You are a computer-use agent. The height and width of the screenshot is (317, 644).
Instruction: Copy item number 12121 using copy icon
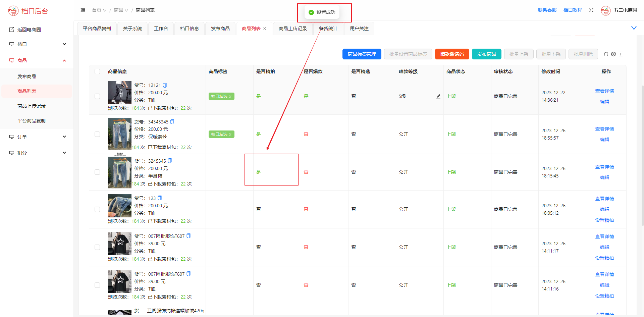165,85
